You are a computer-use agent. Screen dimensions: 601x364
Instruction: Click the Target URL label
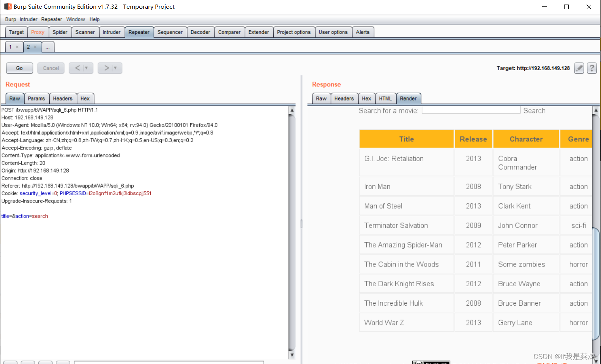click(x=533, y=68)
